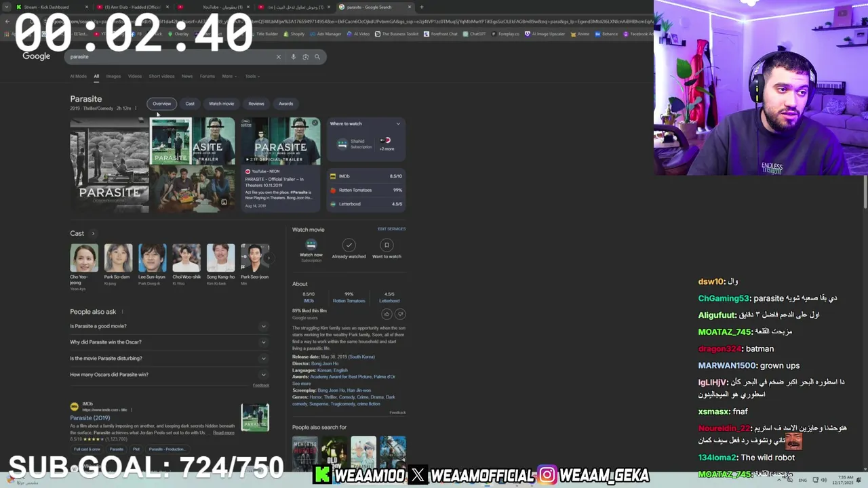Click inside the parasite search field
The image size is (868, 488).
(170, 57)
